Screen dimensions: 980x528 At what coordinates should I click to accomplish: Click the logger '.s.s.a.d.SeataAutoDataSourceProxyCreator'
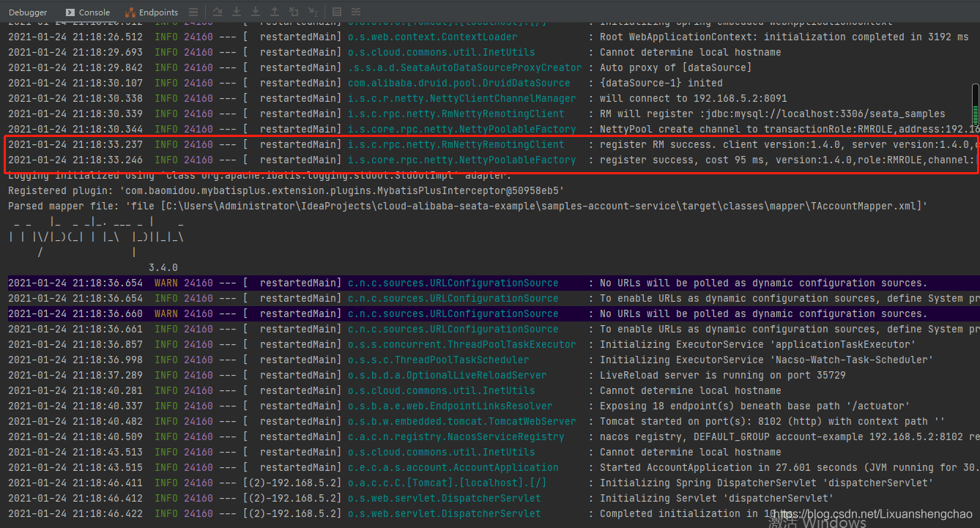(465, 67)
